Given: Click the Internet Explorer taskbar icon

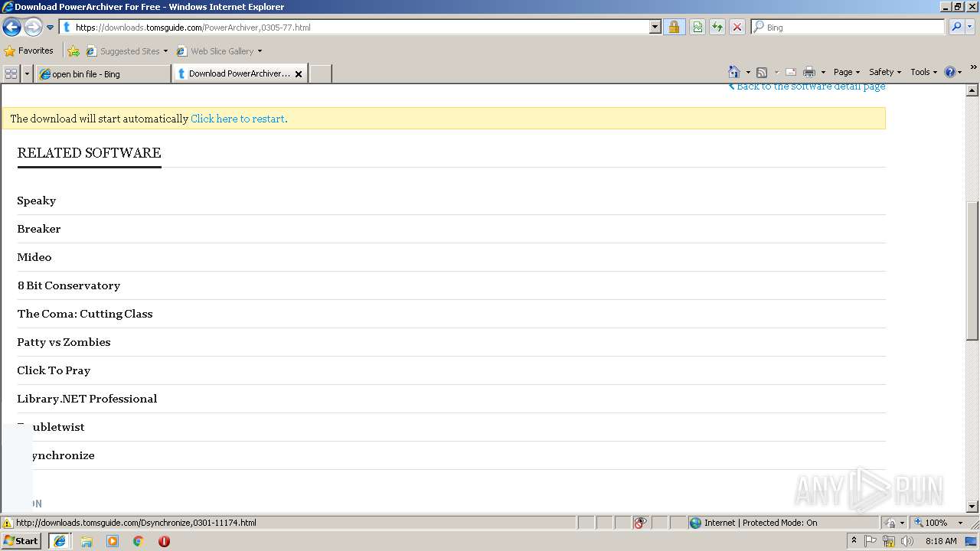Looking at the screenshot, I should pos(60,541).
